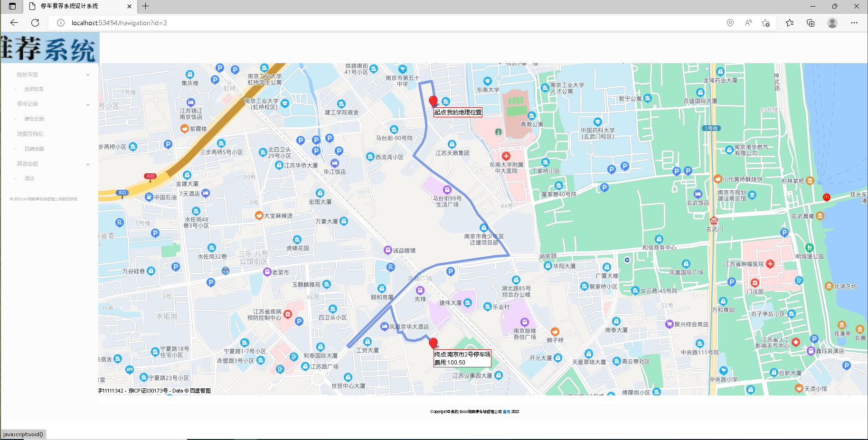Click the 7天酒店 hotel icon

click(x=206, y=193)
